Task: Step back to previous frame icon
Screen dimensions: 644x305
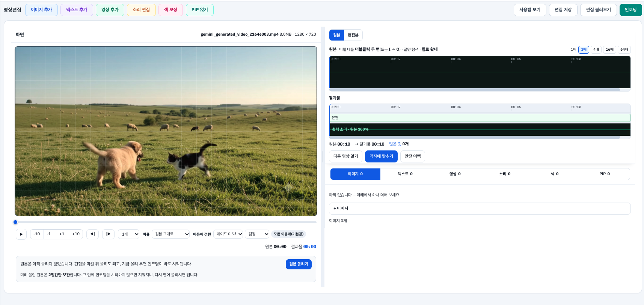Action: [92, 234]
